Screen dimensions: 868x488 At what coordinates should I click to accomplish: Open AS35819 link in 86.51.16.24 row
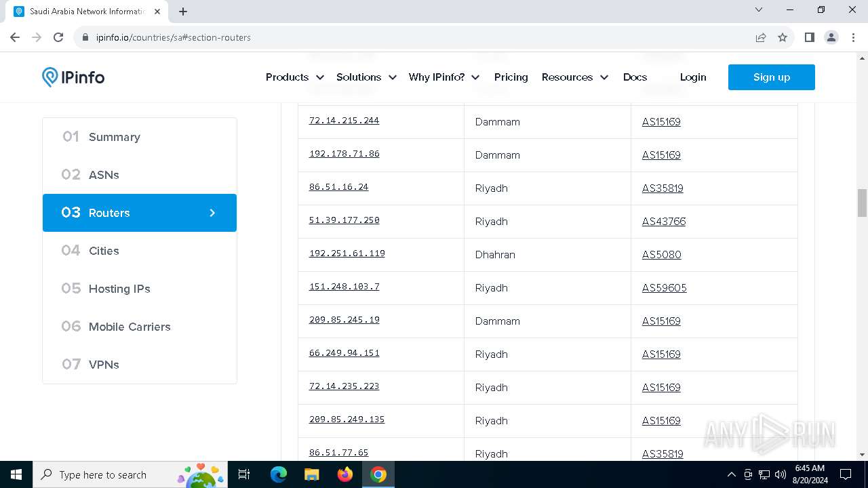click(663, 188)
